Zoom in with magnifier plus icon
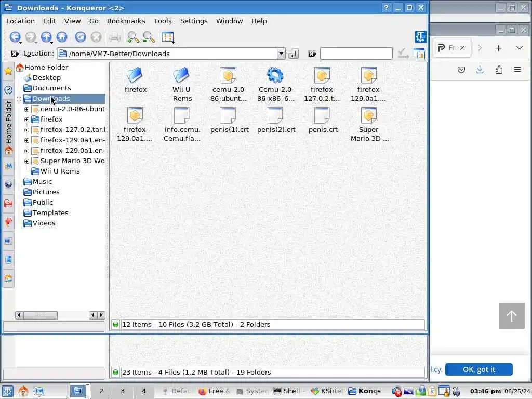This screenshot has height=399, width=532. (x=132, y=37)
